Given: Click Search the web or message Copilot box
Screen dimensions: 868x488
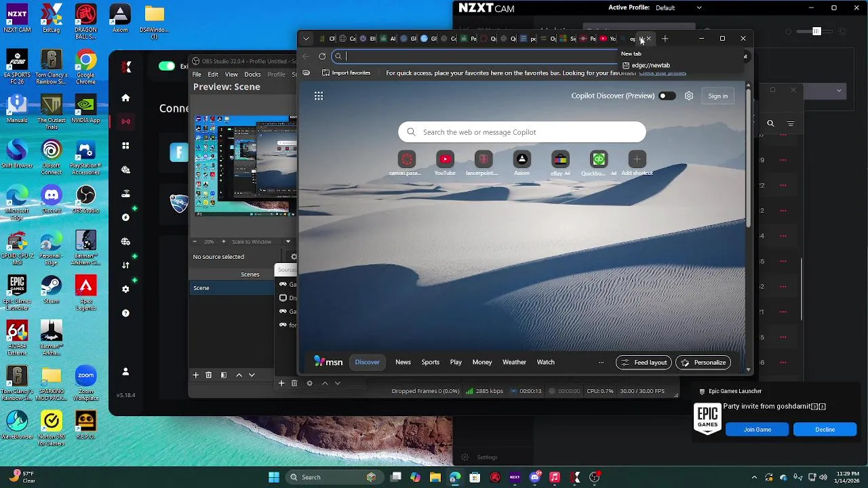Looking at the screenshot, I should click(x=521, y=132).
